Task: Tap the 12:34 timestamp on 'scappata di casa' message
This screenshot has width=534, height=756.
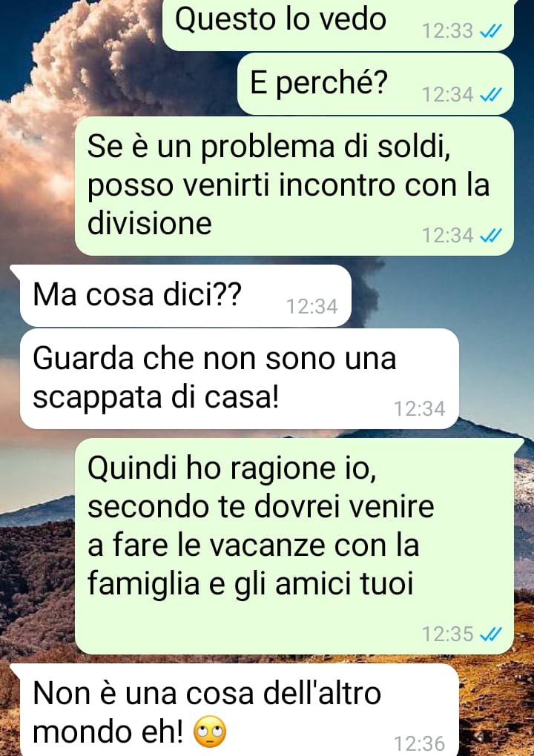Action: tap(419, 409)
